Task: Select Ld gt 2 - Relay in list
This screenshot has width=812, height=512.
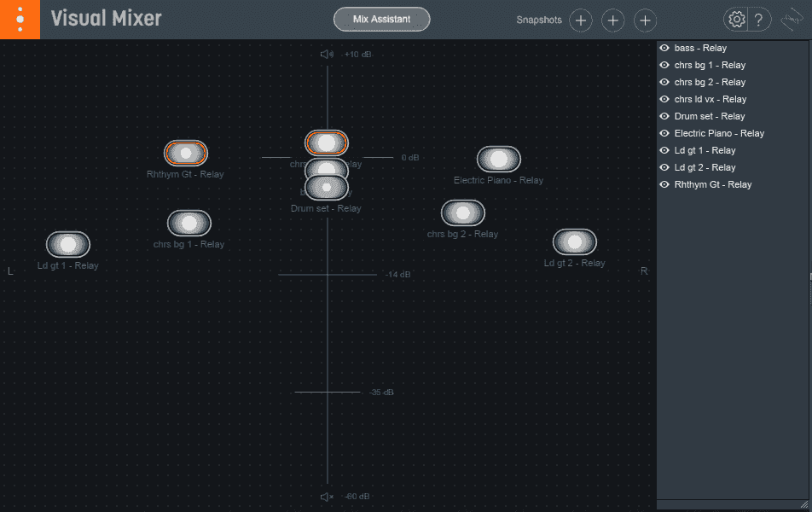Action: (x=705, y=167)
